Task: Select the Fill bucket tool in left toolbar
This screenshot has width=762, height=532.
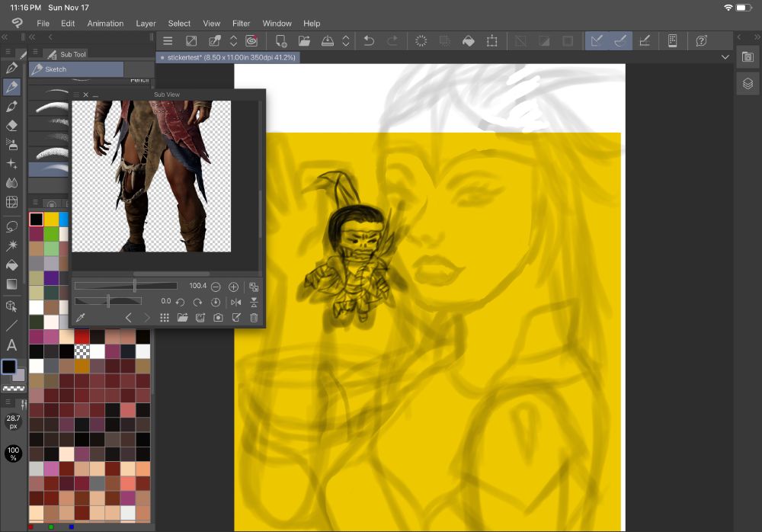Action: point(11,265)
